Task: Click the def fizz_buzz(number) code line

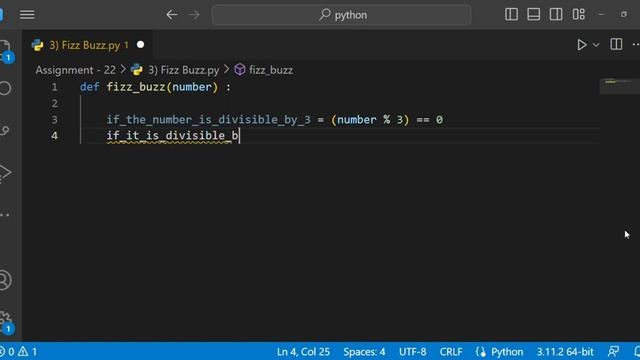Action: (x=155, y=87)
